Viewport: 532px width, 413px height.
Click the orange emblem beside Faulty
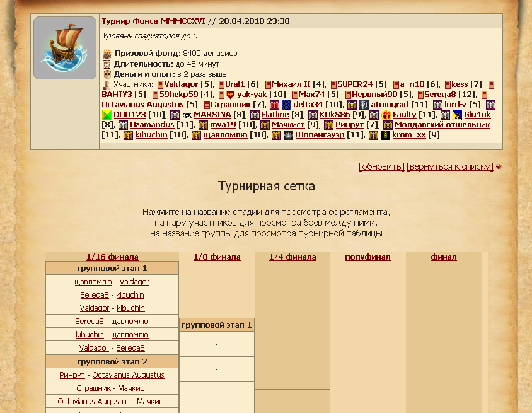386,115
